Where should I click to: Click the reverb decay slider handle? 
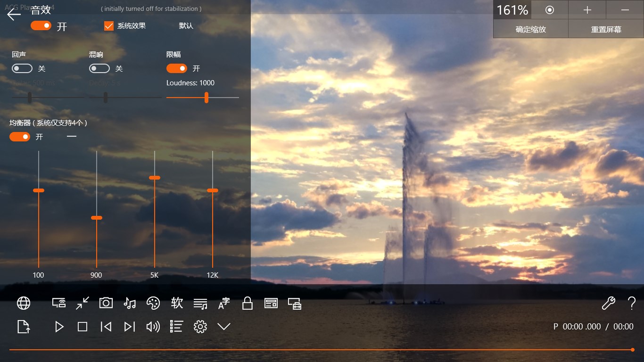pyautogui.click(x=106, y=98)
